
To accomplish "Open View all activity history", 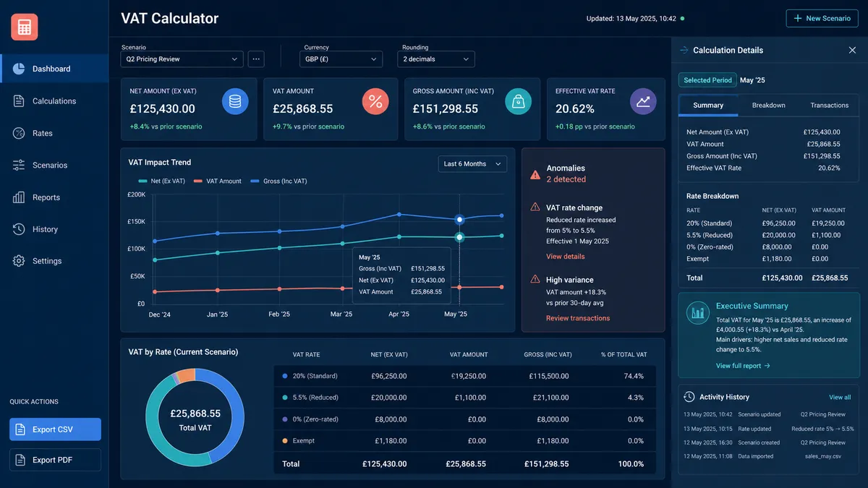I will click(x=840, y=397).
